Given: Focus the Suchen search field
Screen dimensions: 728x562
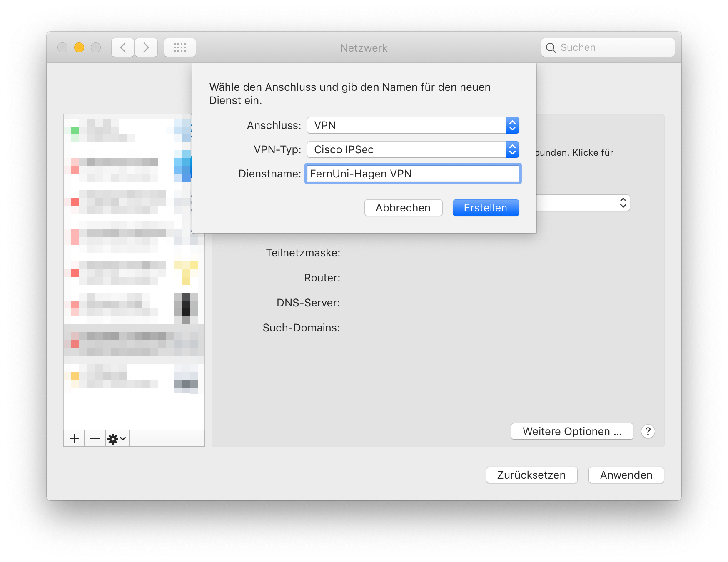Looking at the screenshot, I should pos(608,47).
